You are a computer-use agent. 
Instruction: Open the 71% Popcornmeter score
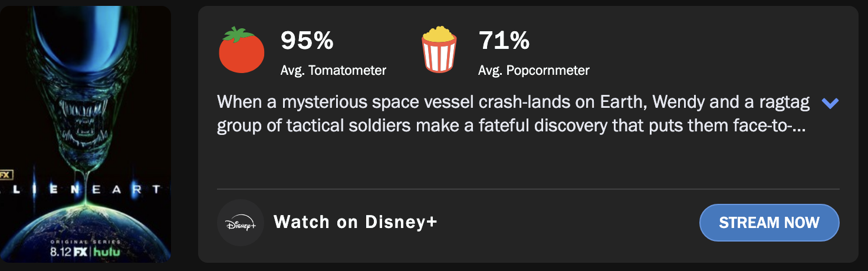(504, 41)
